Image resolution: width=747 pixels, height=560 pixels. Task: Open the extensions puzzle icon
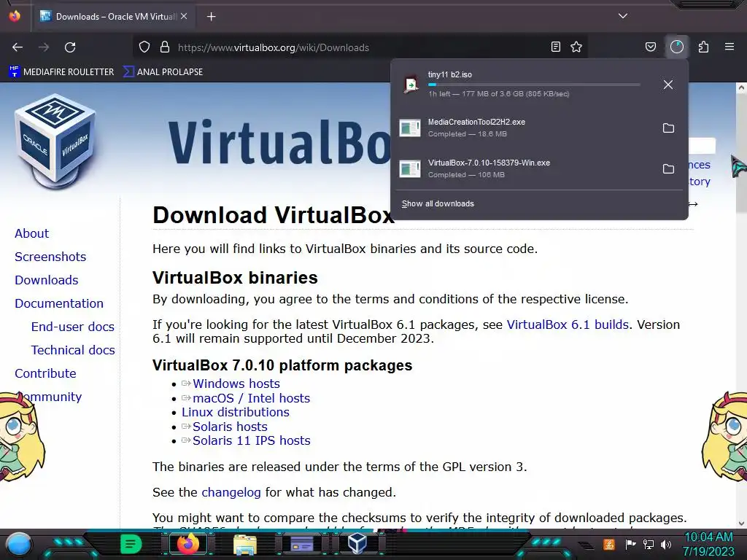703,47
